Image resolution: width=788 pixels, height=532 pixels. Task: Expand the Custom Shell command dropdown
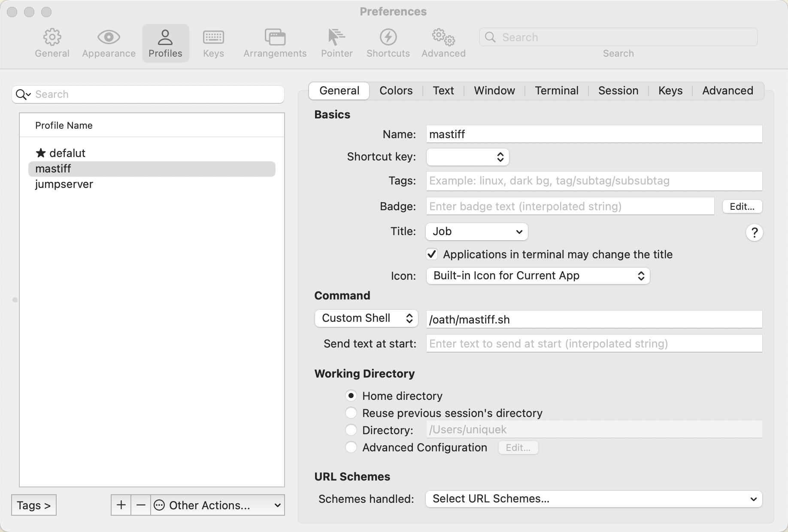pos(366,318)
